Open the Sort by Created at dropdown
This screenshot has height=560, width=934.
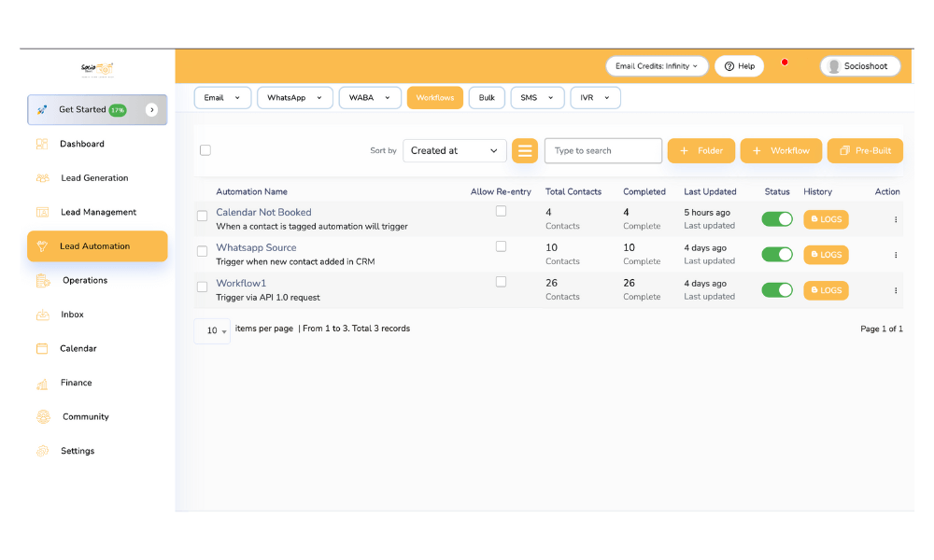click(x=454, y=150)
